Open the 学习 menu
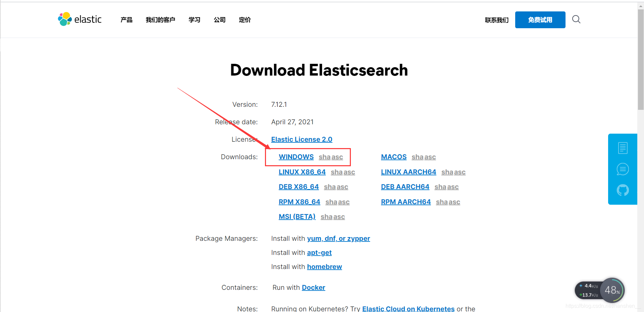 tap(195, 20)
